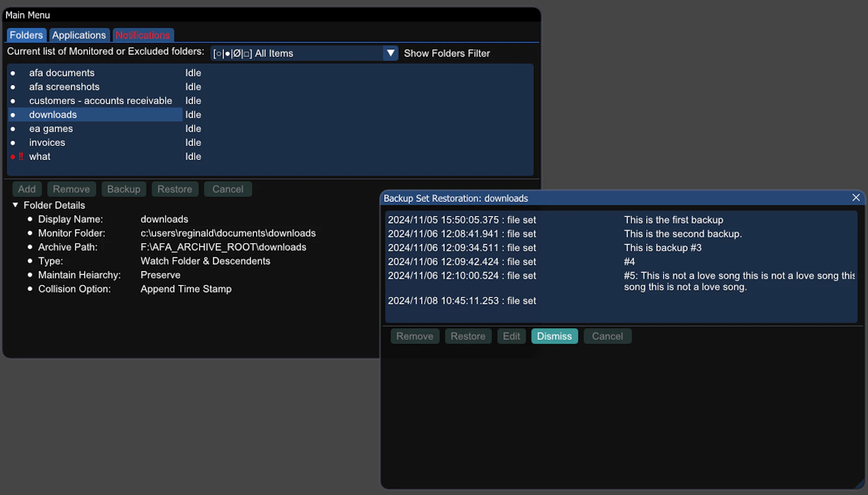Click Show Folders Filter
This screenshot has height=495, width=868.
point(446,53)
